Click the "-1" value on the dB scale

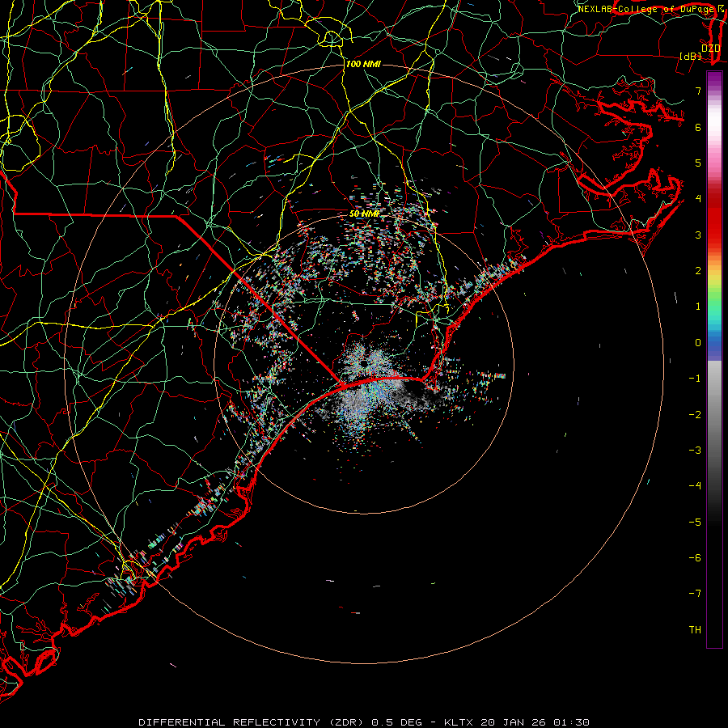[x=695, y=379]
